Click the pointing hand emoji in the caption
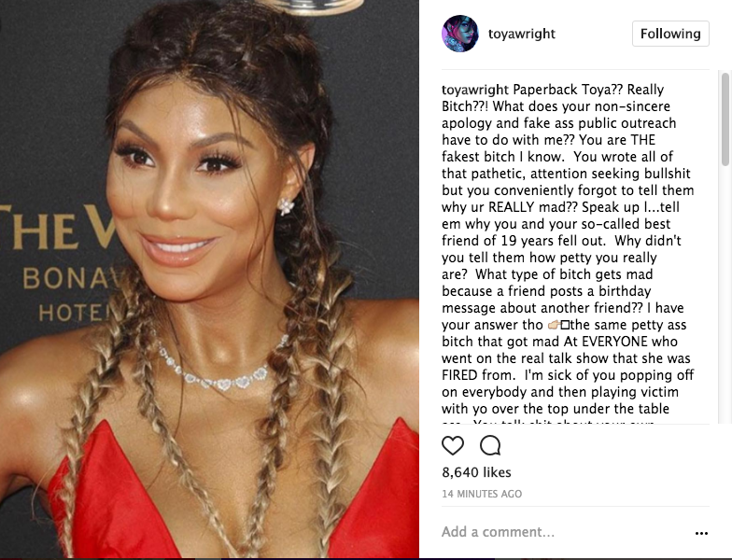 [x=553, y=325]
